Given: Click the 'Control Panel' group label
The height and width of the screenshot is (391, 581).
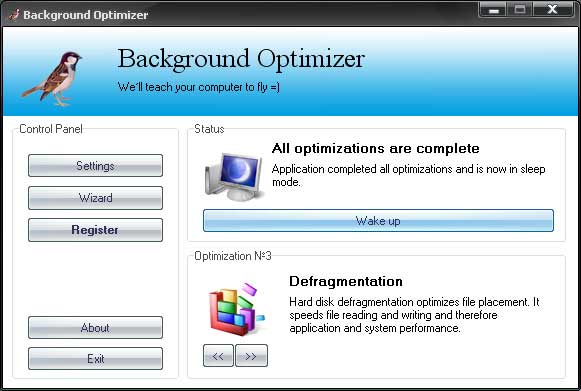Looking at the screenshot, I should pyautogui.click(x=51, y=129).
